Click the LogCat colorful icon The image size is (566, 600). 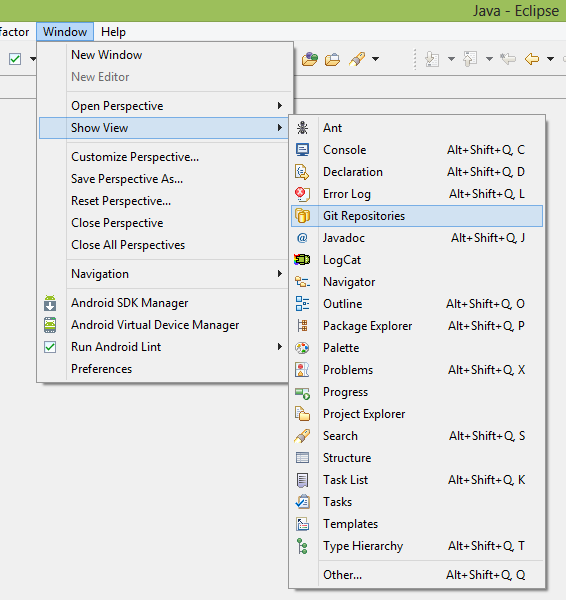(302, 260)
